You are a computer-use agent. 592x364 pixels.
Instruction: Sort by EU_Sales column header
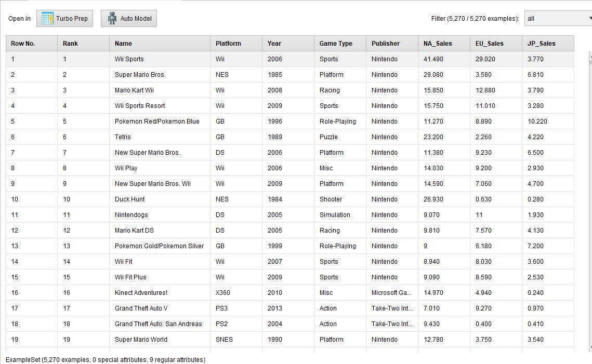tap(496, 44)
